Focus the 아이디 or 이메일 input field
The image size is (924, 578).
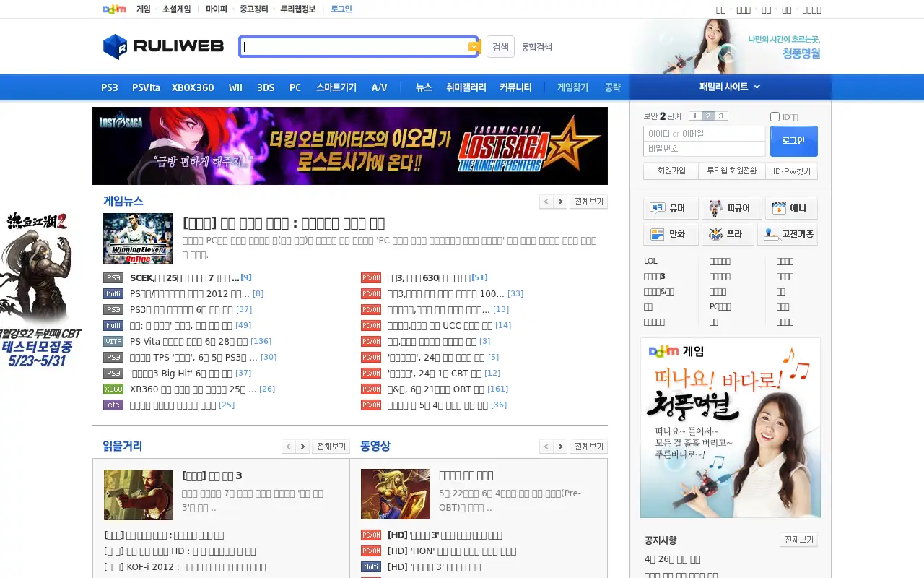point(705,134)
